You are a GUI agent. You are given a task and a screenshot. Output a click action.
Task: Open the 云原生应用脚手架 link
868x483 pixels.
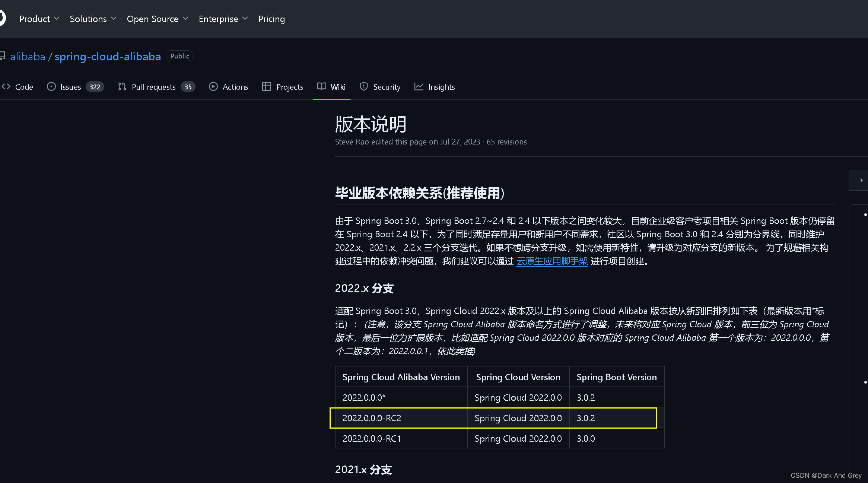[552, 261]
